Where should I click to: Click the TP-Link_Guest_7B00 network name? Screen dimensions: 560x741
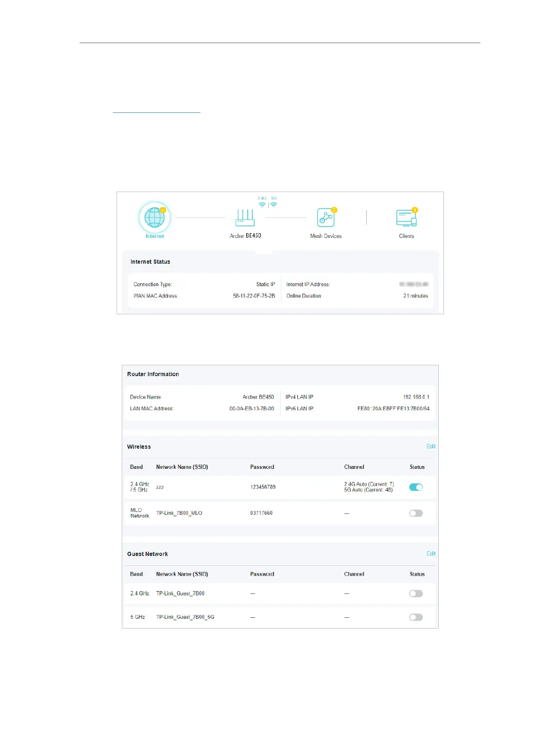point(180,593)
